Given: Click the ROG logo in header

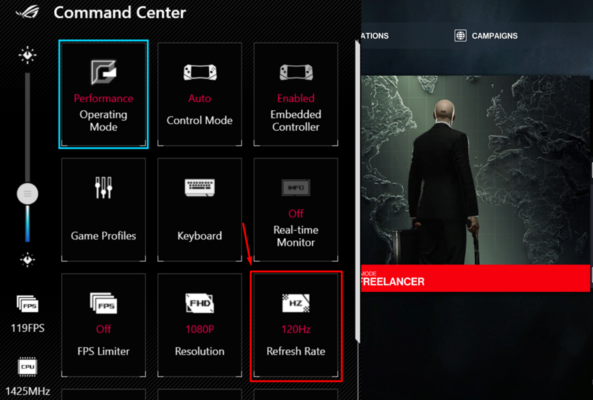Looking at the screenshot, I should [28, 11].
